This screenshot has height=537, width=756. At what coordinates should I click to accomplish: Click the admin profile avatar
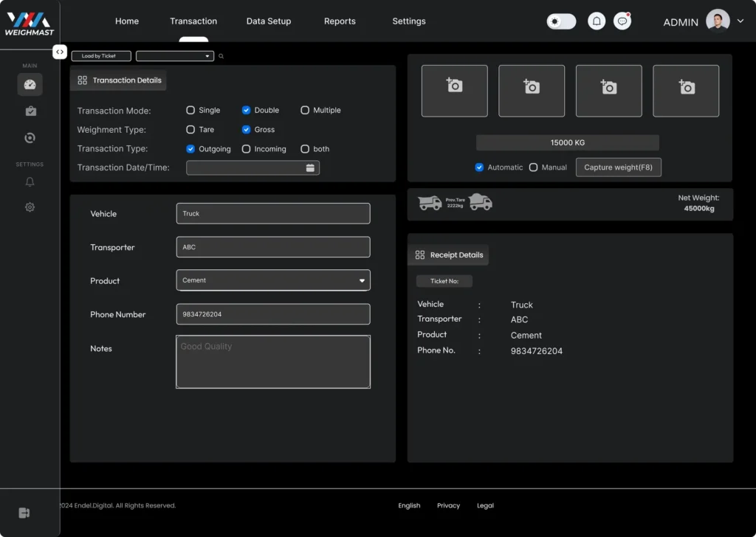click(x=718, y=21)
